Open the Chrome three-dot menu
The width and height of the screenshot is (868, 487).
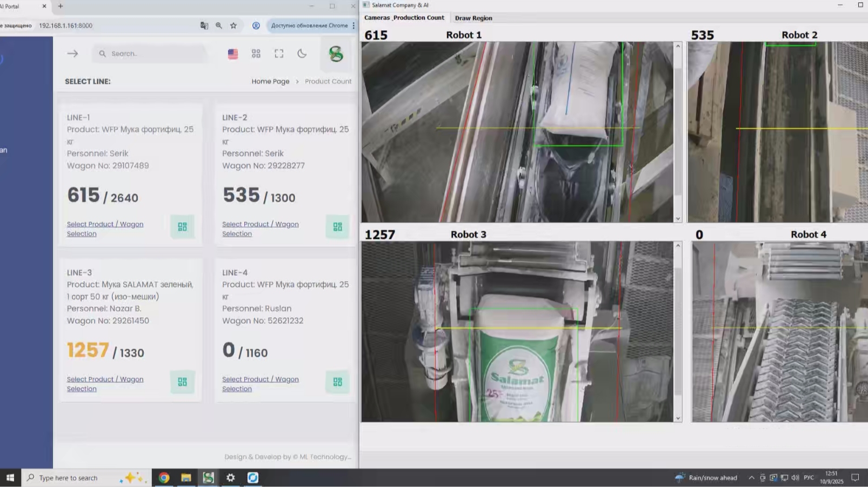[x=353, y=25]
